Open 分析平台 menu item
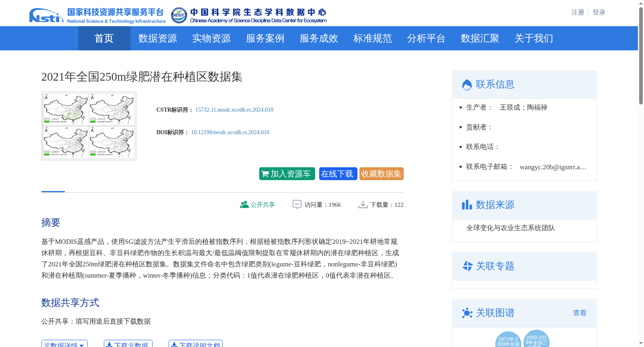The image size is (644, 347). 426,38
